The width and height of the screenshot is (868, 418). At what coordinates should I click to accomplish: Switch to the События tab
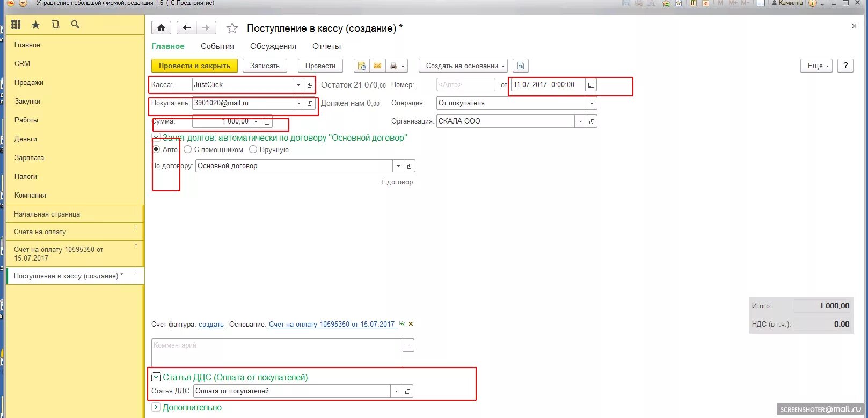point(217,46)
